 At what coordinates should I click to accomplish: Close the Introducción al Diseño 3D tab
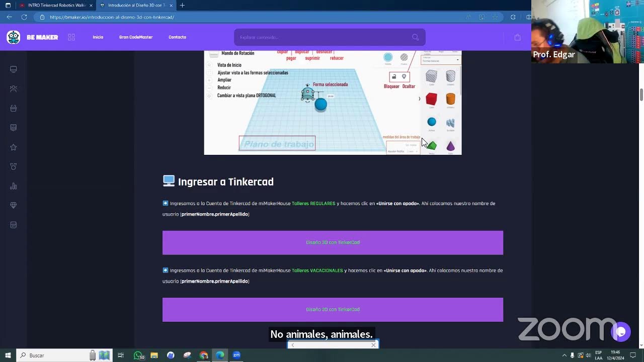(x=172, y=5)
